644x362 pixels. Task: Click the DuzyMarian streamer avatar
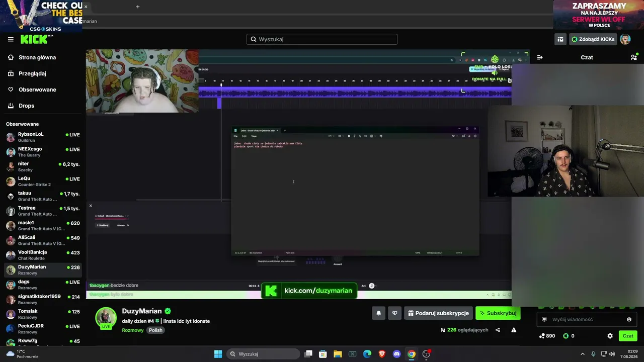tap(106, 317)
